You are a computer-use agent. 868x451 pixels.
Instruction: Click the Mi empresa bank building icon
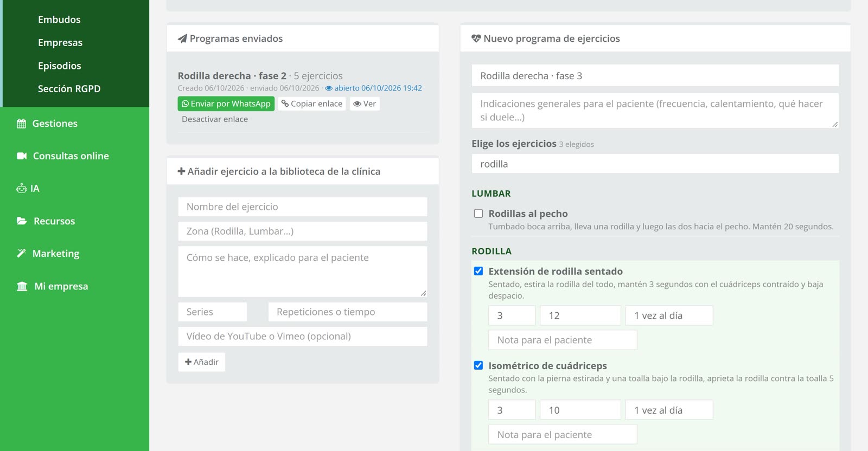point(22,286)
